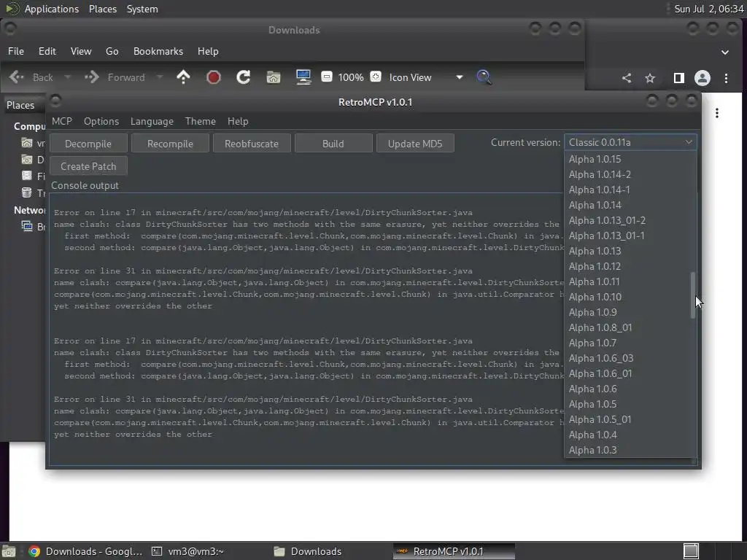
Task: Open Chrome three-dot menu
Action: pyautogui.click(x=726, y=78)
